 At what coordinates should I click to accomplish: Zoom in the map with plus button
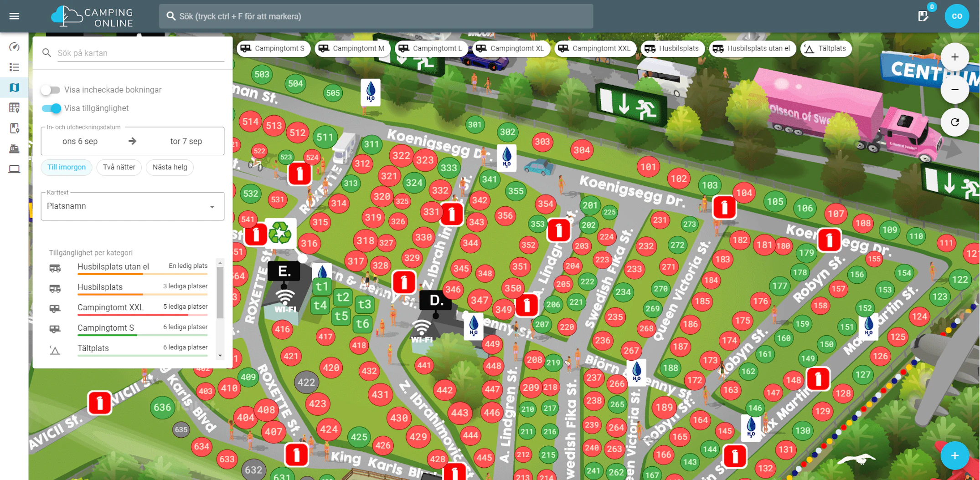point(955,57)
